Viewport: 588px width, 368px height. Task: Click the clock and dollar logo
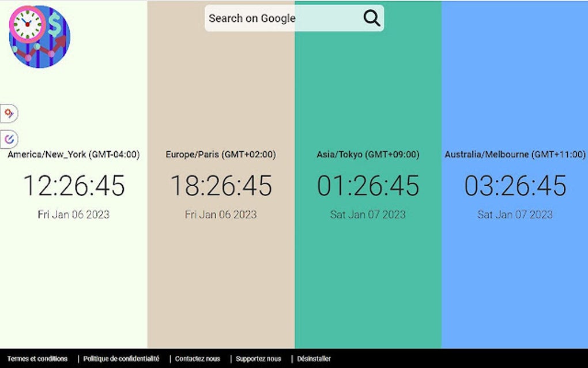(39, 36)
